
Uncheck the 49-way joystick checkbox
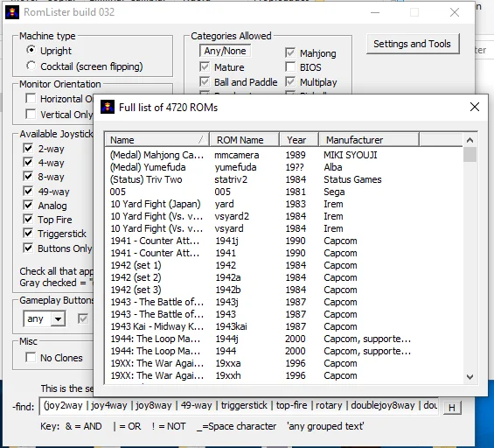click(28, 191)
